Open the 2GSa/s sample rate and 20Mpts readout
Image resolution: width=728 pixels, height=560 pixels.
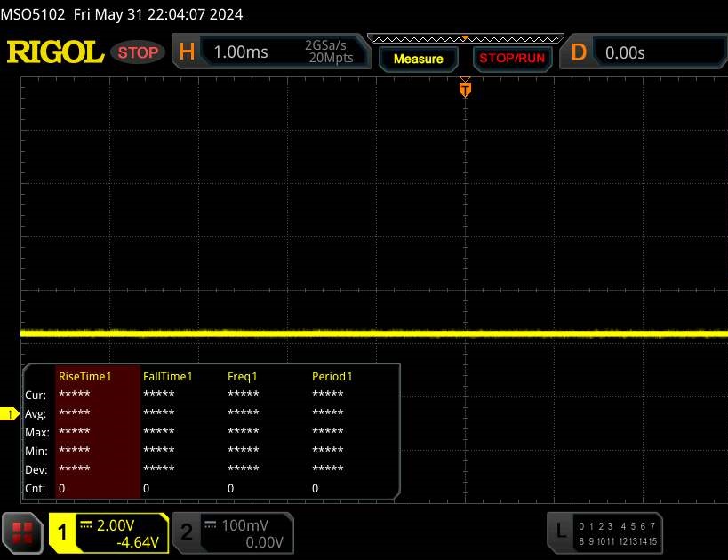(330, 52)
